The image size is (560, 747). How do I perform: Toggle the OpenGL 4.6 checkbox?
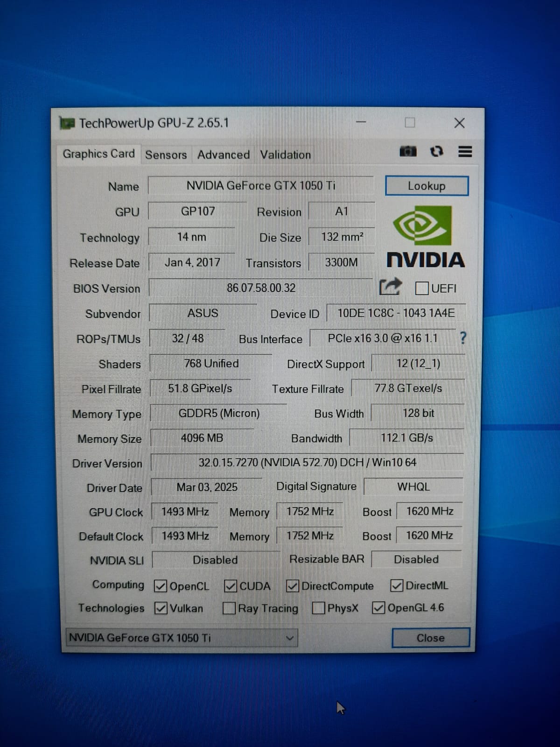tap(378, 607)
